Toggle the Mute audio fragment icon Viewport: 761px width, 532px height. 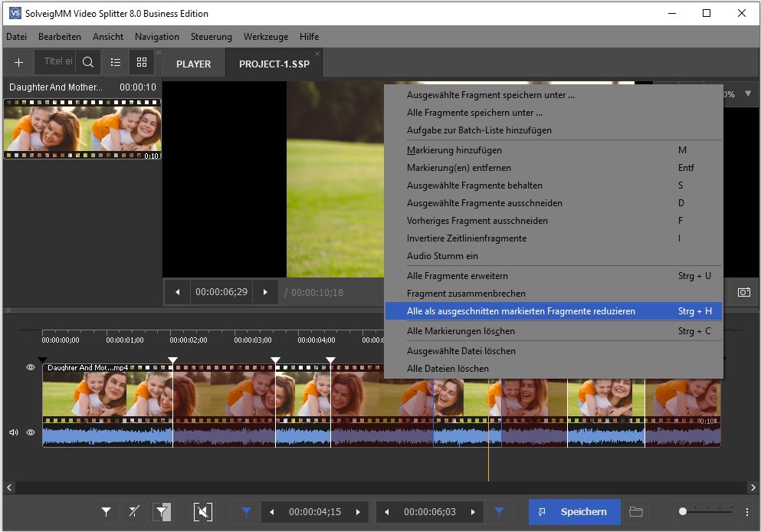point(203,511)
